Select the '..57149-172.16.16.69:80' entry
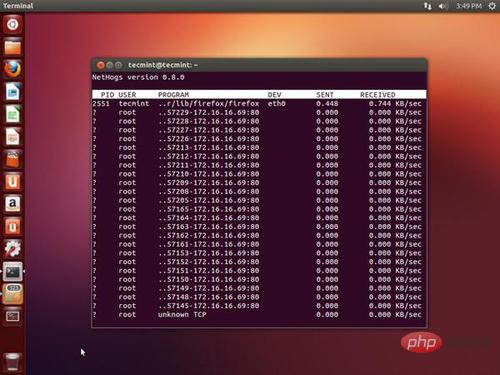500x375 pixels. point(209,288)
